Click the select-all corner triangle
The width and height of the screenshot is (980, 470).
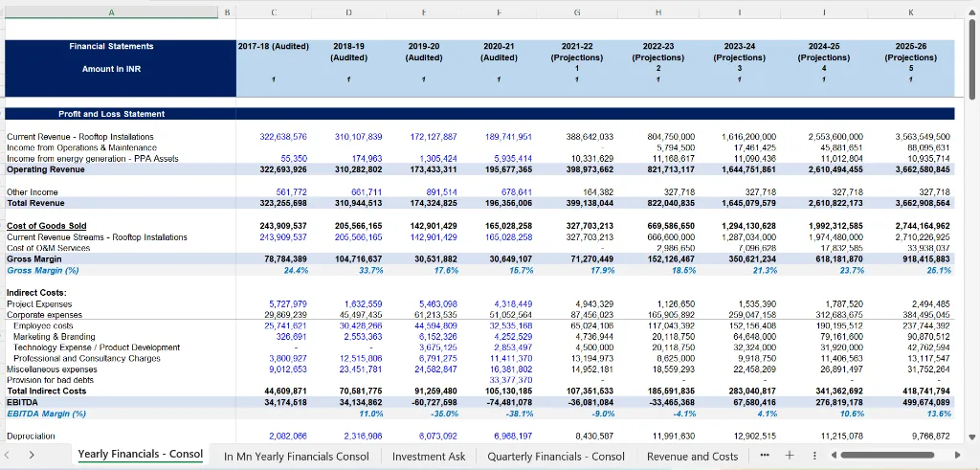pyautogui.click(x=3, y=11)
